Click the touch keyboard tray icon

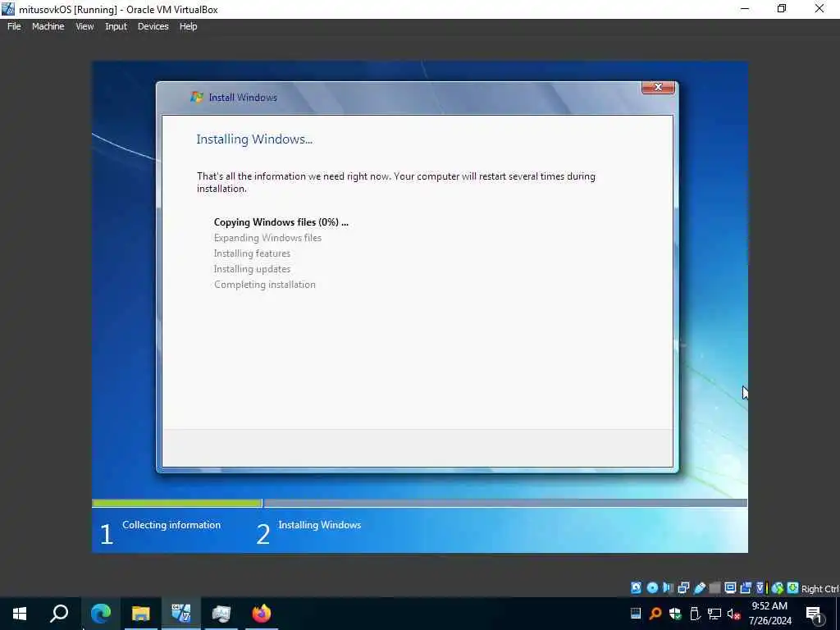636,614
